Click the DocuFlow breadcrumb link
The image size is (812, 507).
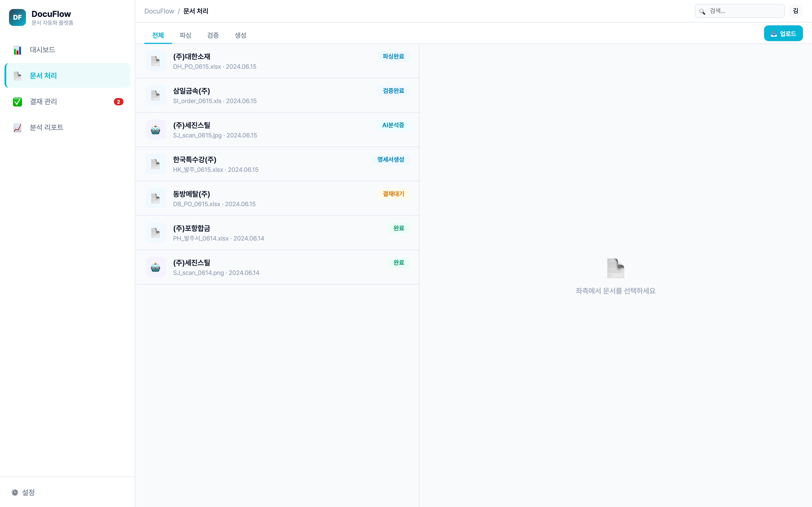pos(159,11)
